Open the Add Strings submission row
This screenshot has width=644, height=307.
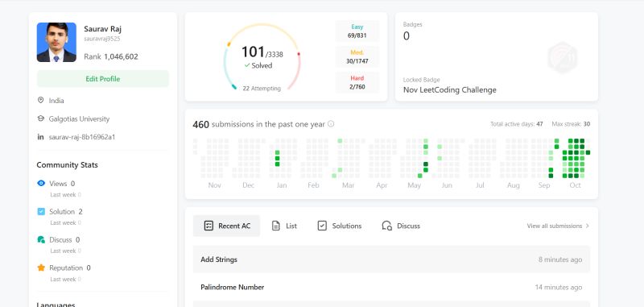click(391, 259)
